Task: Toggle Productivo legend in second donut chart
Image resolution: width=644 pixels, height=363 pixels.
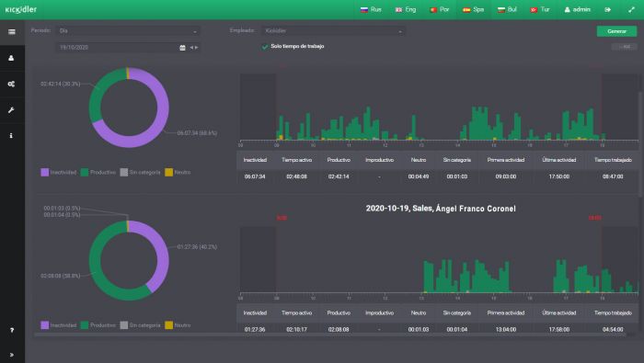Action: (98, 325)
